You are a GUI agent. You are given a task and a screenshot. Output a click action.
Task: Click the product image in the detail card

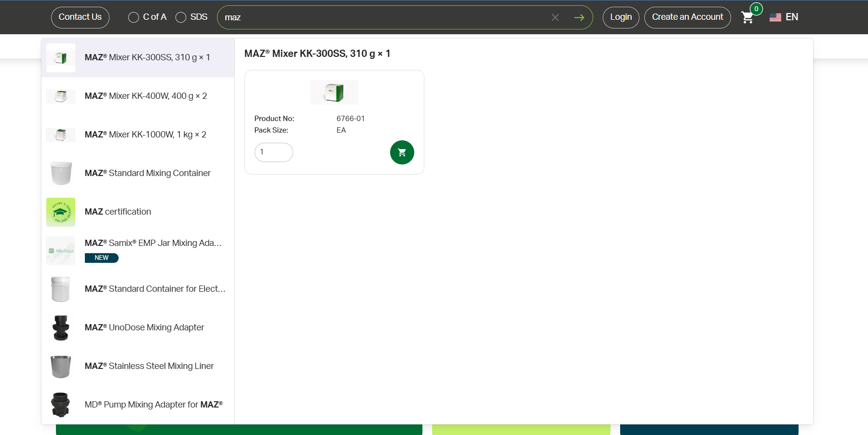point(334,92)
